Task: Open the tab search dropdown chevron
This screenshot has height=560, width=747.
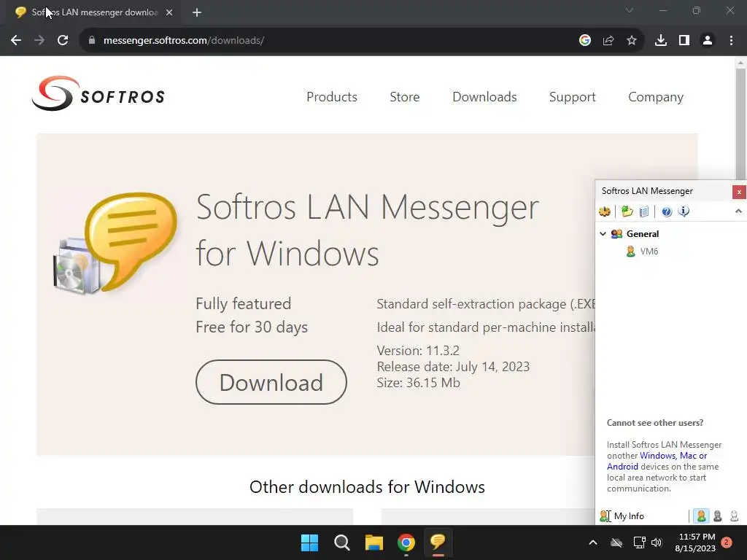Action: click(x=630, y=10)
